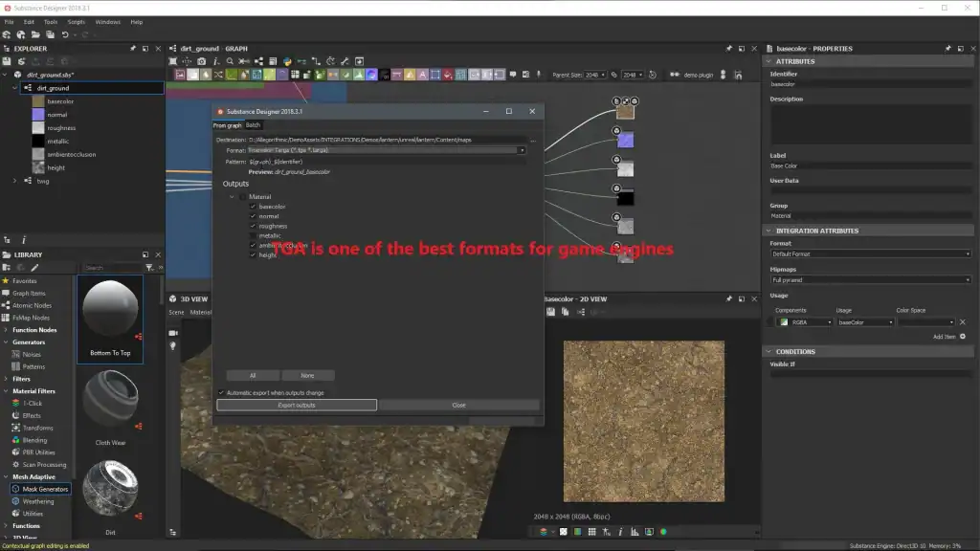Click the camera icon in 3D View

(173, 333)
